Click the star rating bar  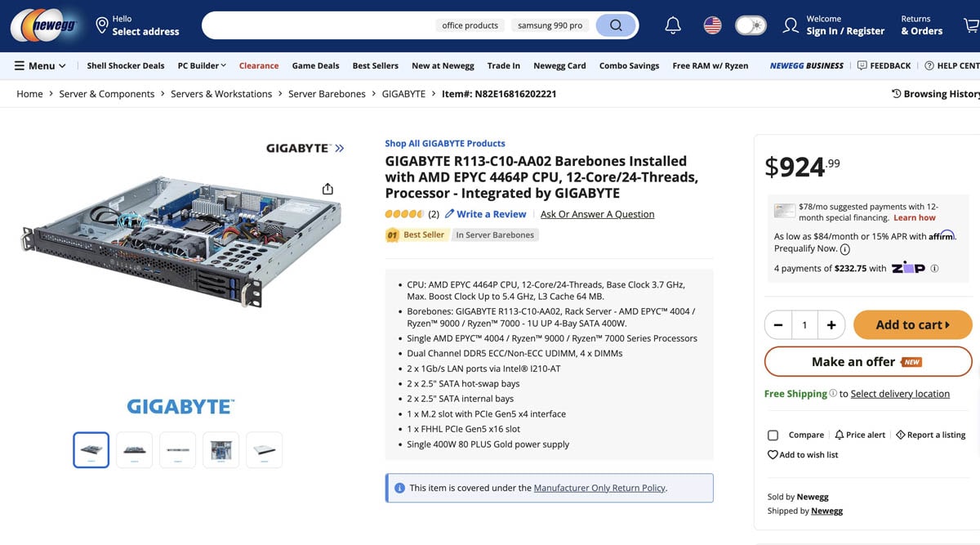tap(404, 214)
